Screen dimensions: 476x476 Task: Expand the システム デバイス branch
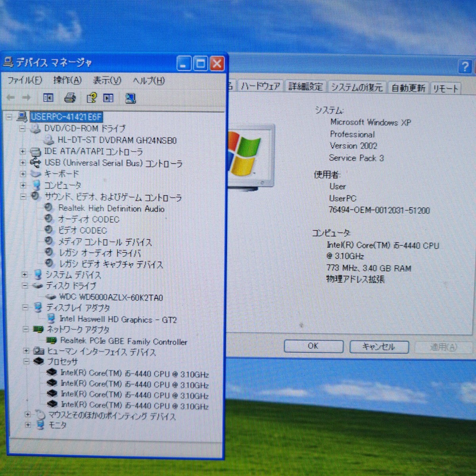point(25,274)
